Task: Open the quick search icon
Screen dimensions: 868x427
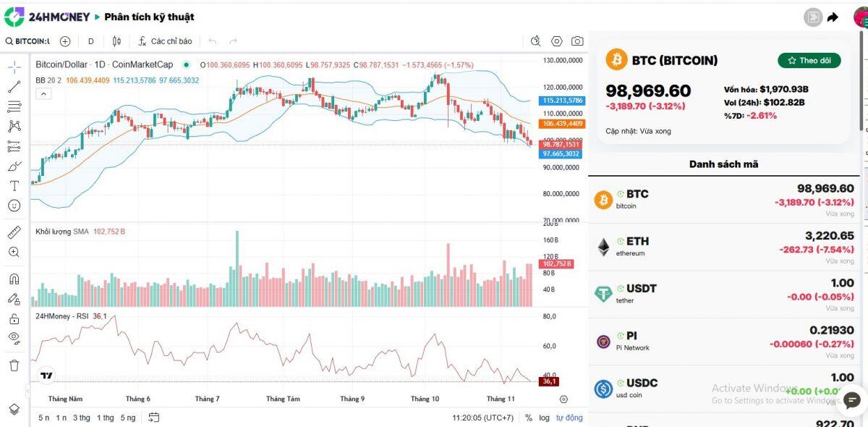Action: pos(535,41)
